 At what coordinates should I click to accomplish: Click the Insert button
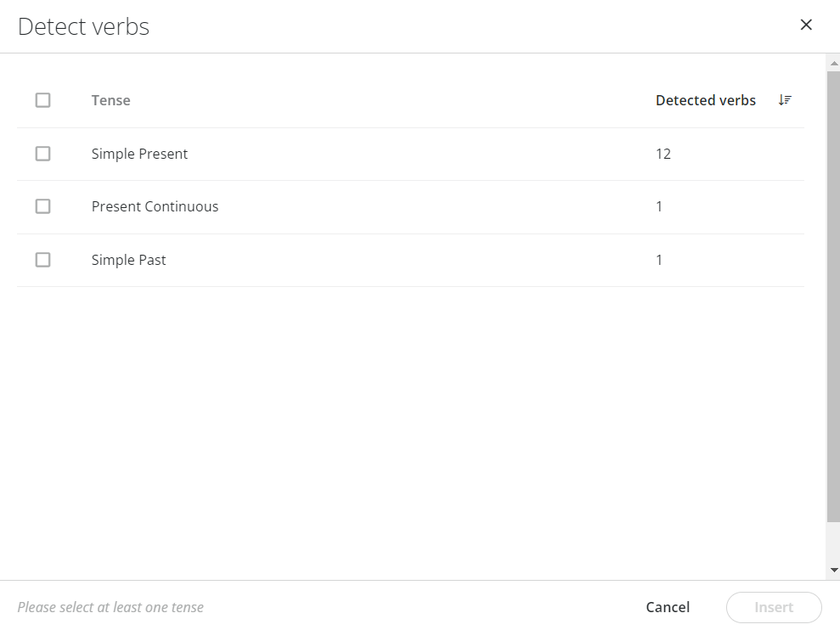coord(774,607)
